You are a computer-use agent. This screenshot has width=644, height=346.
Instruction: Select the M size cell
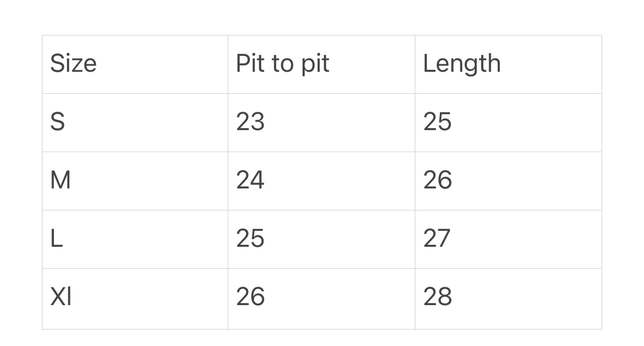[60, 180]
